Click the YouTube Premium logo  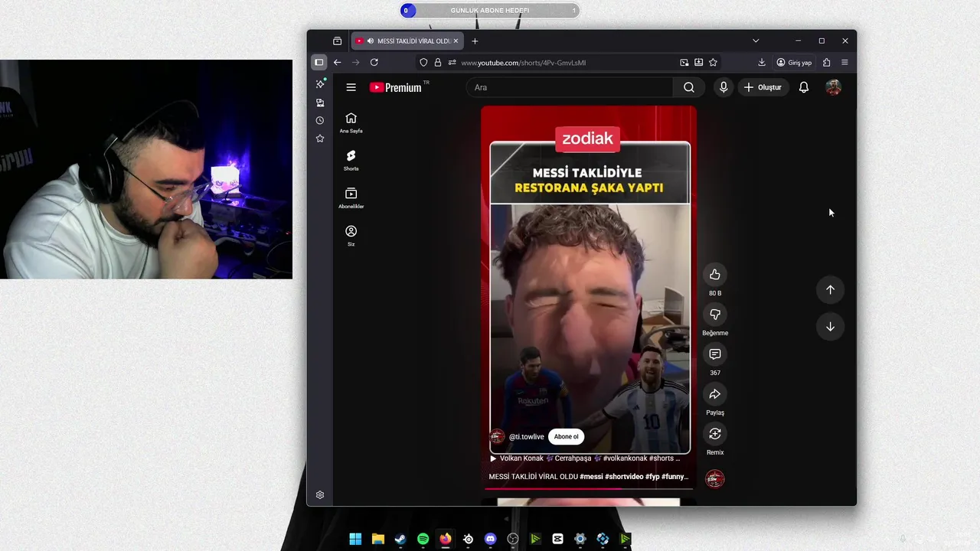396,87
